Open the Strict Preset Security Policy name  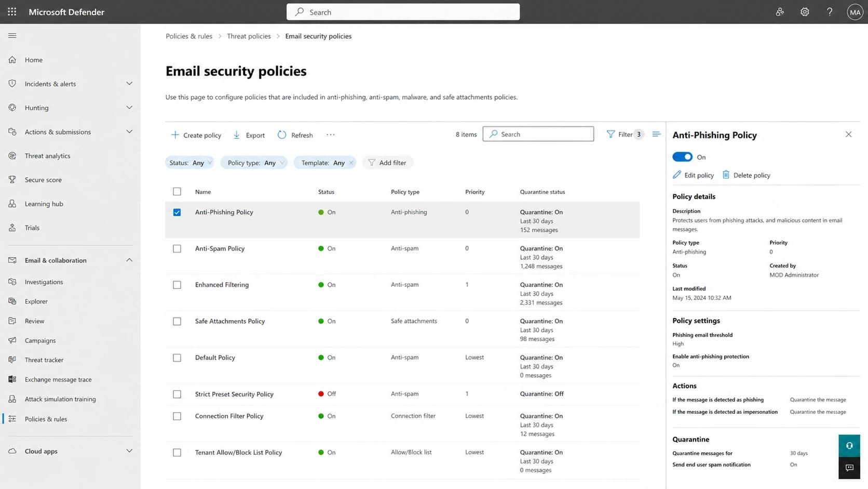point(234,394)
